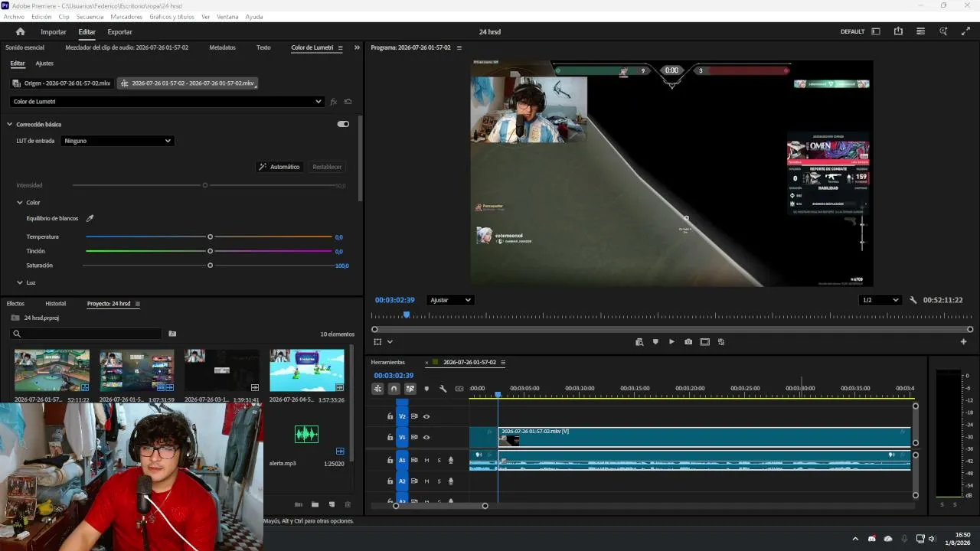Open the workspaces panel icon
The image size is (980, 551).
[x=876, y=31]
